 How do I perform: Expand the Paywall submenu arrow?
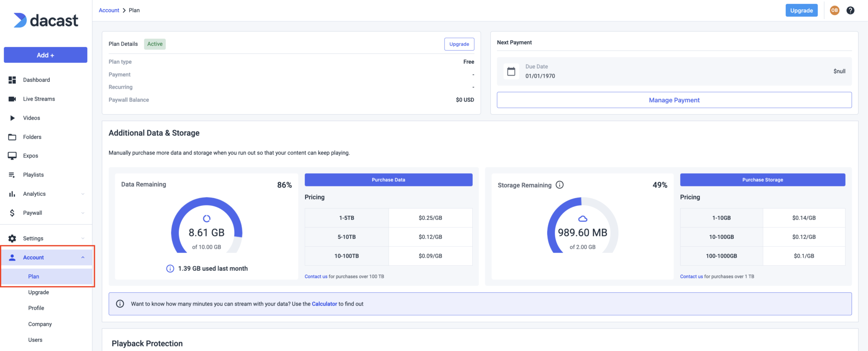(83, 213)
